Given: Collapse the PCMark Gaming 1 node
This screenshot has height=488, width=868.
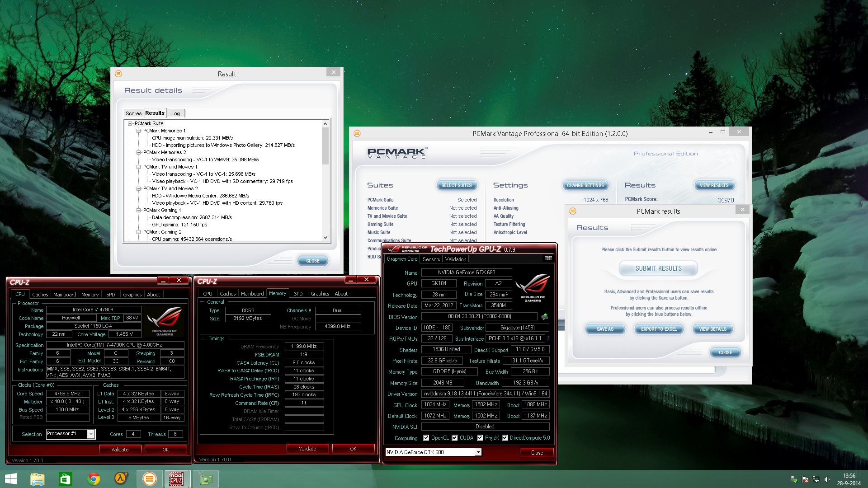Looking at the screenshot, I should coord(139,210).
